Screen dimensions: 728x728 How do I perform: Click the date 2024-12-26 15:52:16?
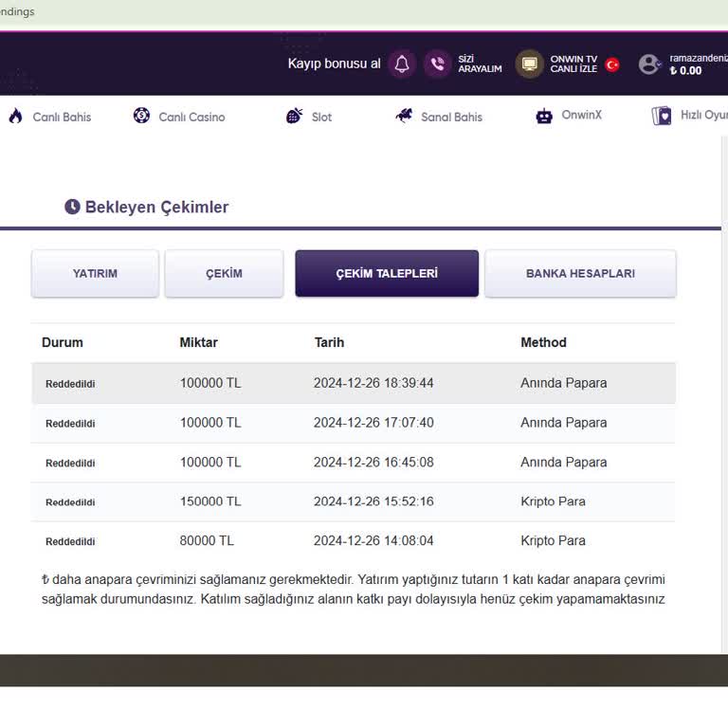pos(373,501)
